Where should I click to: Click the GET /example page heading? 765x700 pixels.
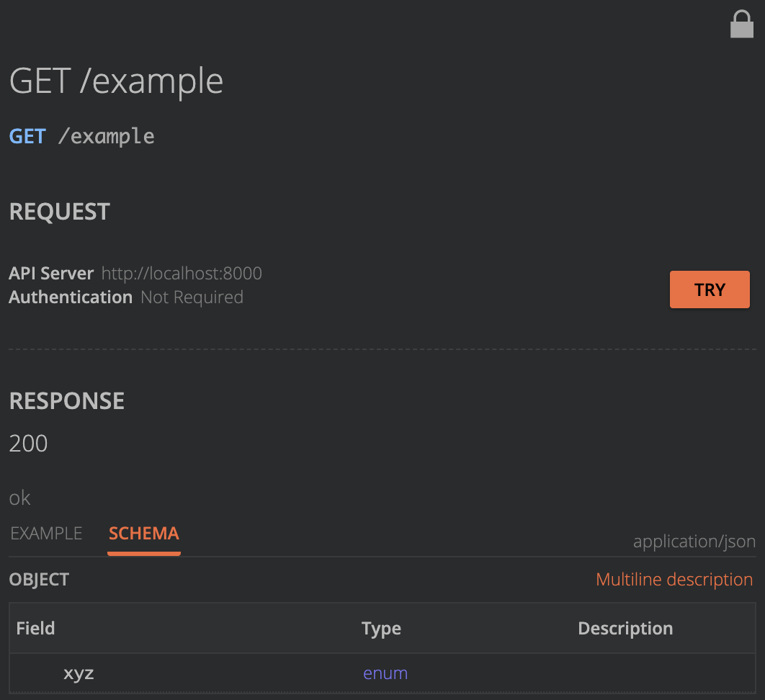point(116,81)
